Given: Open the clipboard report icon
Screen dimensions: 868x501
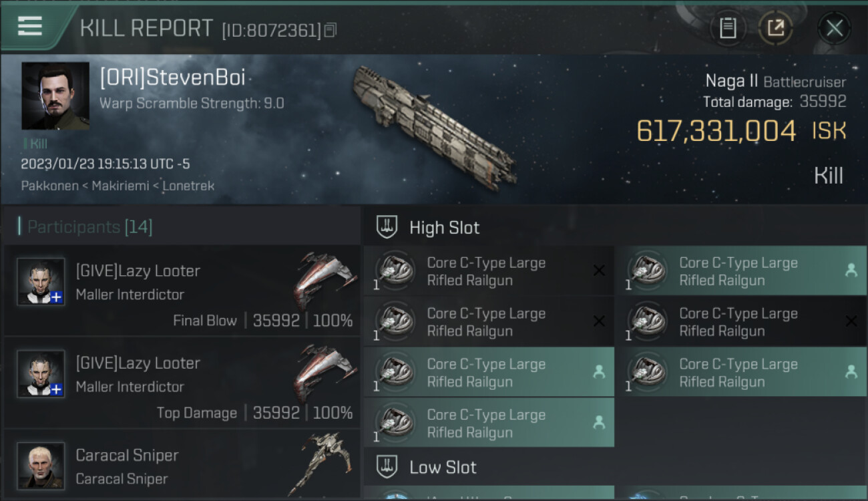Looking at the screenshot, I should [727, 28].
